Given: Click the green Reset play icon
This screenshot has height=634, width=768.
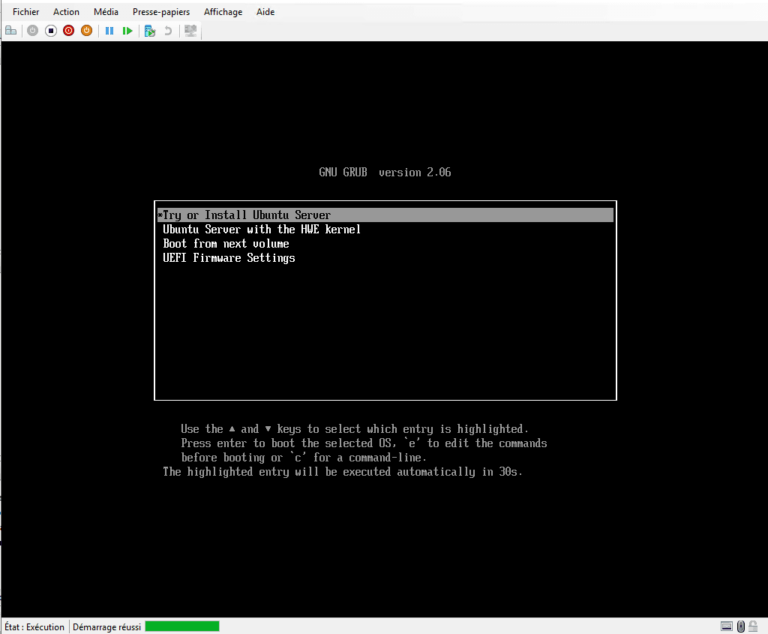Looking at the screenshot, I should click(127, 31).
